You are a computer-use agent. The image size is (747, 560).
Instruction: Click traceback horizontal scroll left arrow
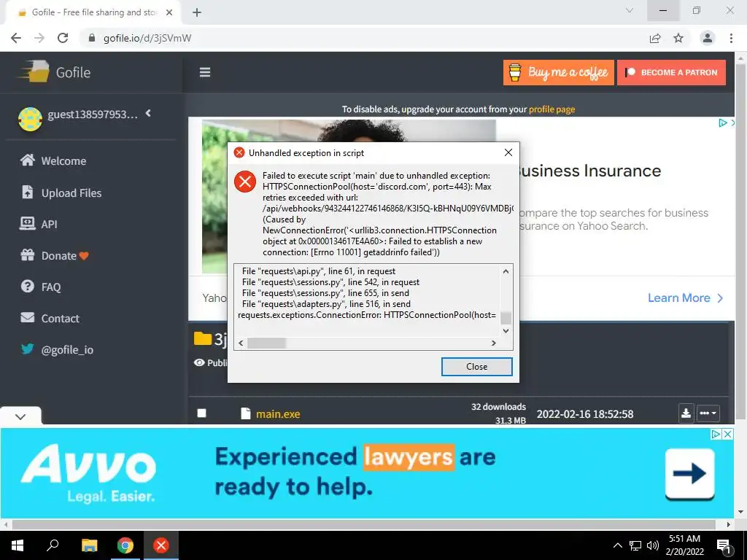[x=241, y=343]
